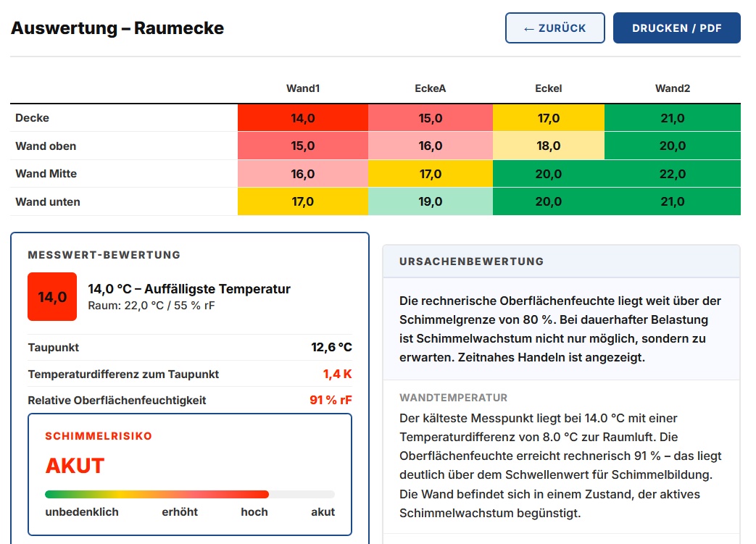Select the yellow 17,0 Decke EckeI cell
The height and width of the screenshot is (544, 756).
coord(548,118)
